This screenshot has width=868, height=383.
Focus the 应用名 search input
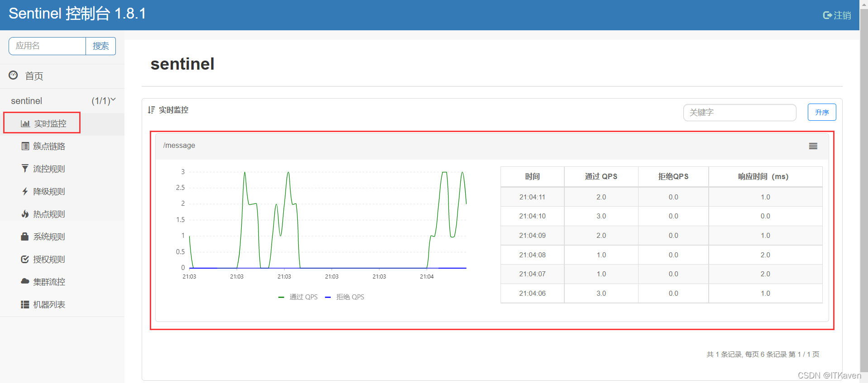tap(47, 46)
